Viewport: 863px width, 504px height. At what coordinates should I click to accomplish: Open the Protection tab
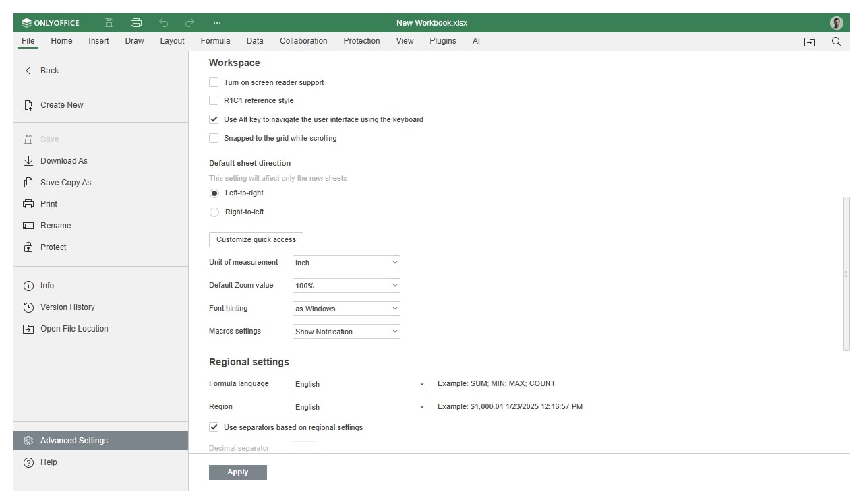[x=361, y=41]
